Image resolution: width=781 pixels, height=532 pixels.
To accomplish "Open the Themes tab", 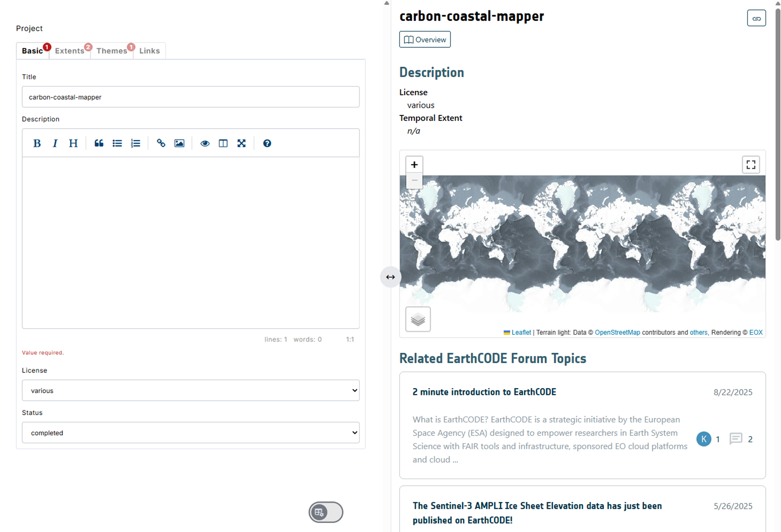I will point(112,51).
